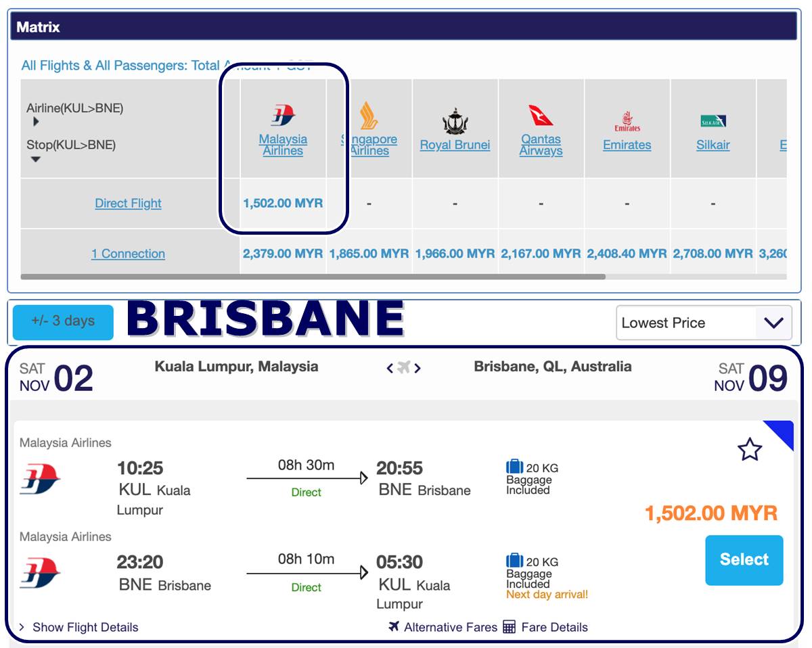The height and width of the screenshot is (648, 812).
Task: Click the Brisbane, QL, Australia destination heading
Action: click(x=553, y=367)
